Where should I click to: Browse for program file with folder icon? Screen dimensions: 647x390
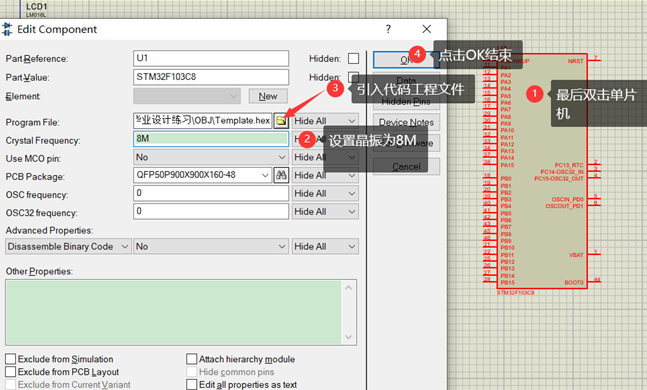pyautogui.click(x=281, y=121)
